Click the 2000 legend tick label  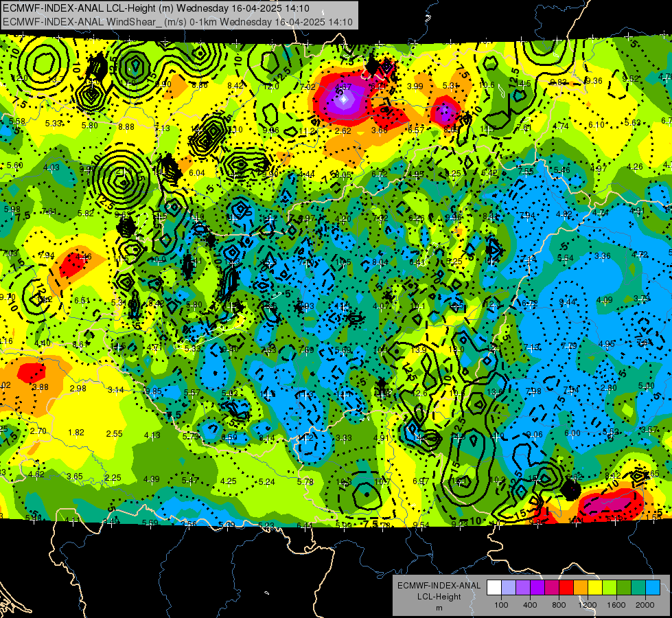(x=645, y=605)
